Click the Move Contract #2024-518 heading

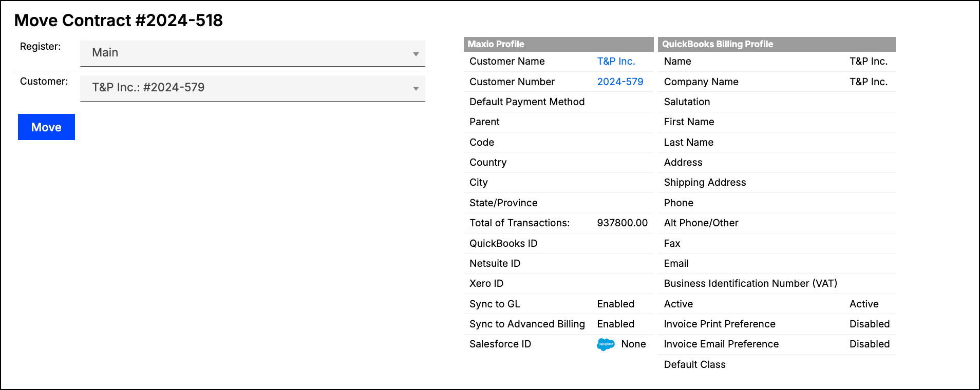(119, 21)
